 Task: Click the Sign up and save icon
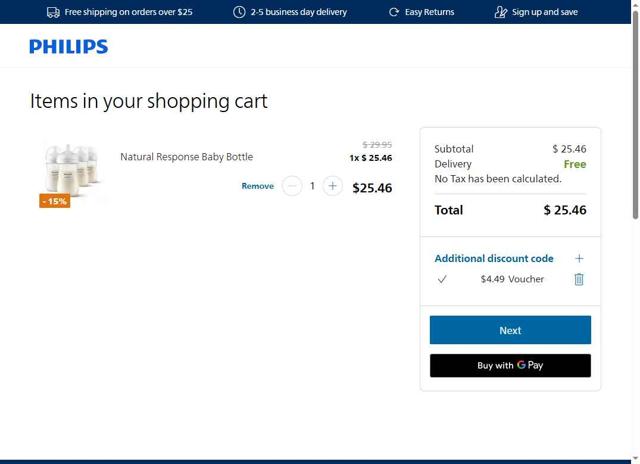501,12
